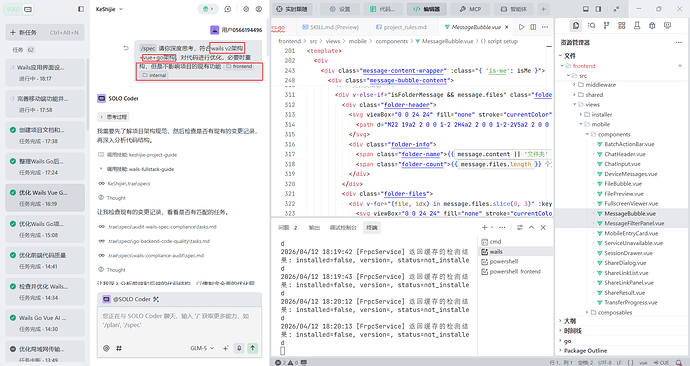The width and height of the screenshot is (690, 366).
Task: Switch to the 编辑器 editor tab
Action: coord(426,9)
